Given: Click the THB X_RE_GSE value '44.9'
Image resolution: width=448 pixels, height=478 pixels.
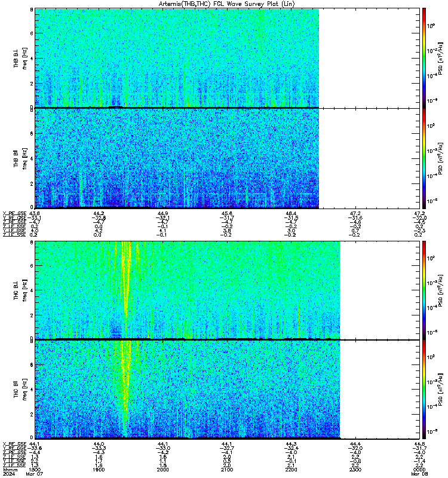Looking at the screenshot, I should (x=162, y=213).
